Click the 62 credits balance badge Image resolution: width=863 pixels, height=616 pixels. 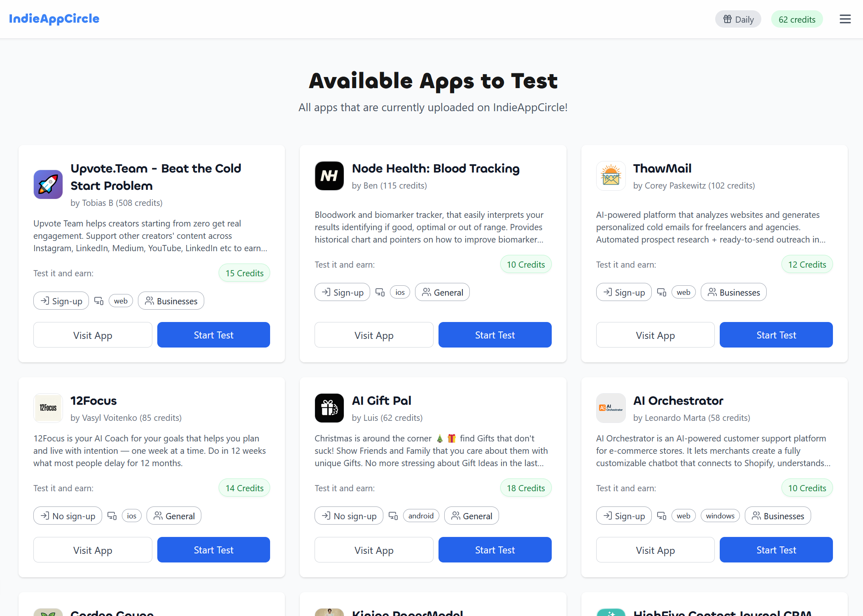[797, 19]
